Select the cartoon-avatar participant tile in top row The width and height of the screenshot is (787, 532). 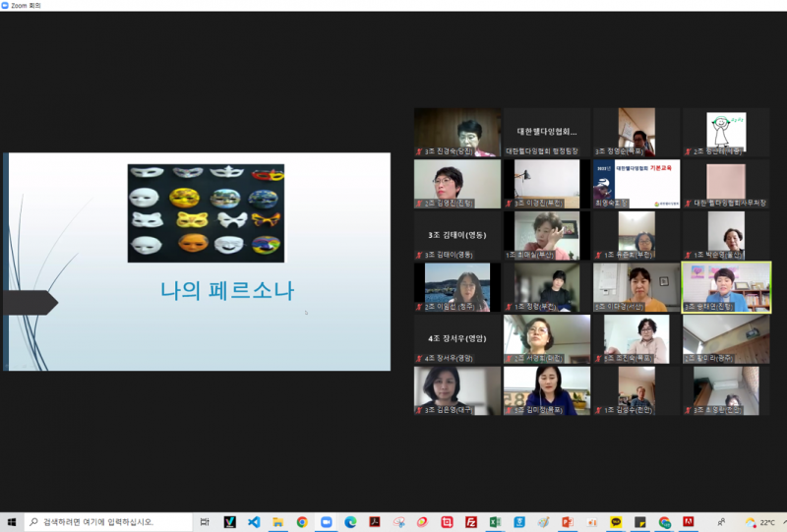pos(726,132)
